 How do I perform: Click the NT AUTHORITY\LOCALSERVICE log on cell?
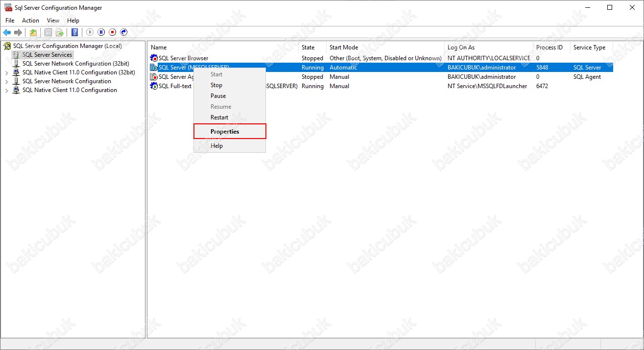tap(489, 58)
